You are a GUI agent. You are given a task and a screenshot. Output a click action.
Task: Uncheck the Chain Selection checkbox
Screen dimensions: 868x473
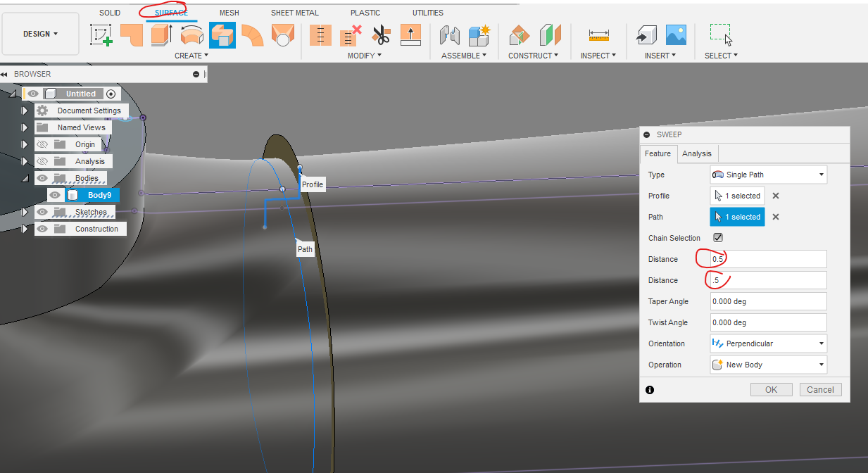point(717,238)
